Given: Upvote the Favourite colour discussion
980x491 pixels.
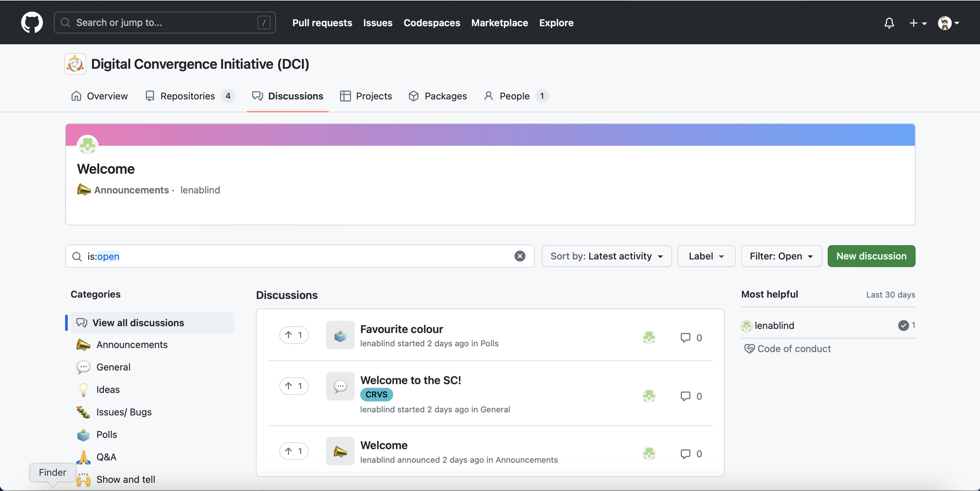Looking at the screenshot, I should [293, 335].
